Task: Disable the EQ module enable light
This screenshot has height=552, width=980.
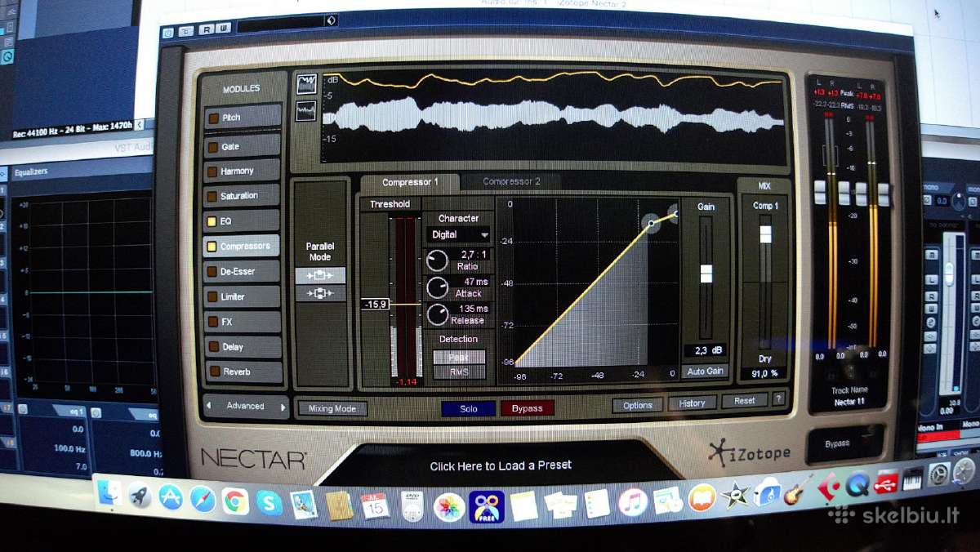Action: 212,221
